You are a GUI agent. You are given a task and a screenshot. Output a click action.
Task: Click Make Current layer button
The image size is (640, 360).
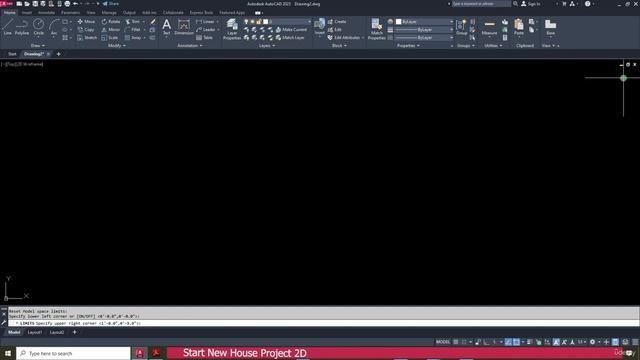tap(291, 30)
